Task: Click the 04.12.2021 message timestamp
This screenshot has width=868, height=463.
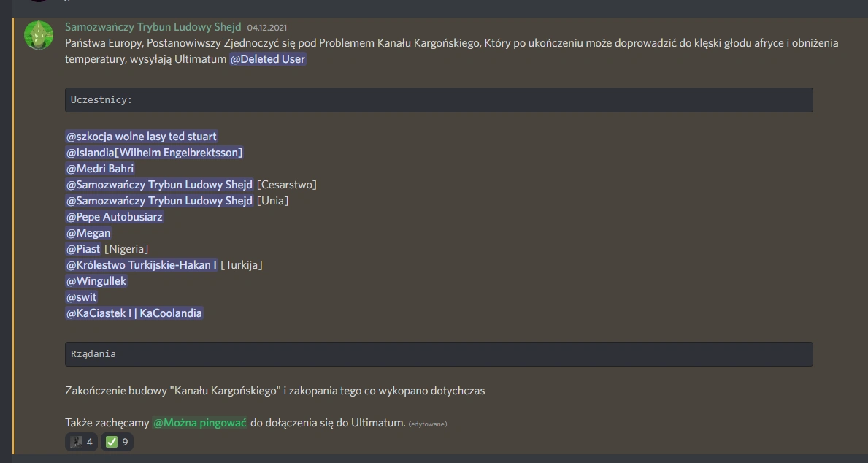Action: [x=266, y=28]
